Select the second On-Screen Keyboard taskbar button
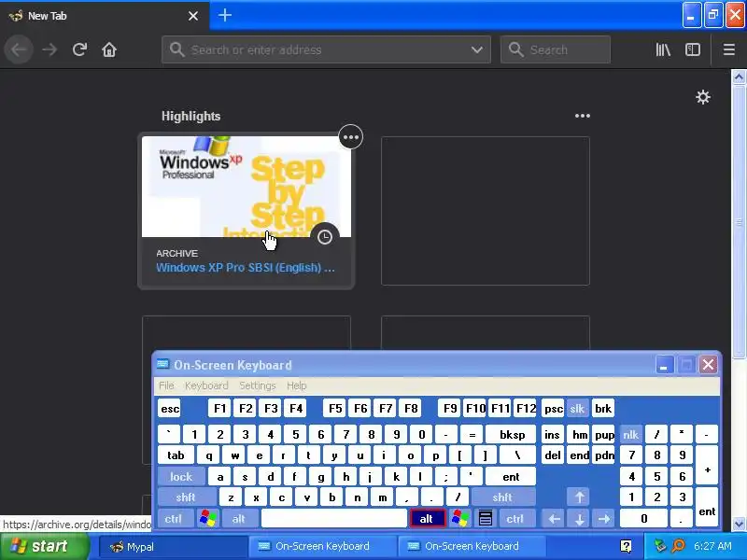 point(472,547)
